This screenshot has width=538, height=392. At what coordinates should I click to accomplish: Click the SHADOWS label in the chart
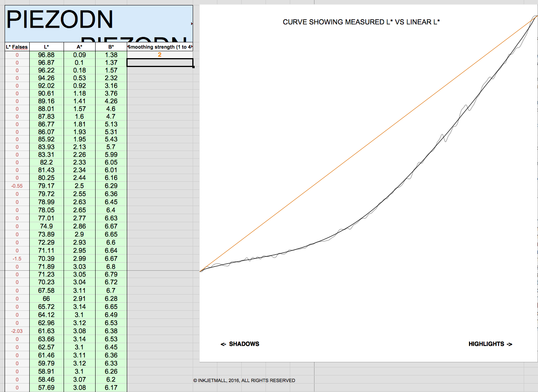(x=240, y=344)
